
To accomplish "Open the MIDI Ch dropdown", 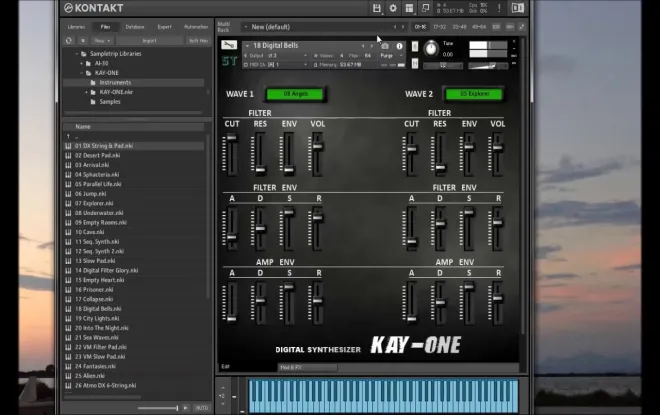I will tap(276, 65).
